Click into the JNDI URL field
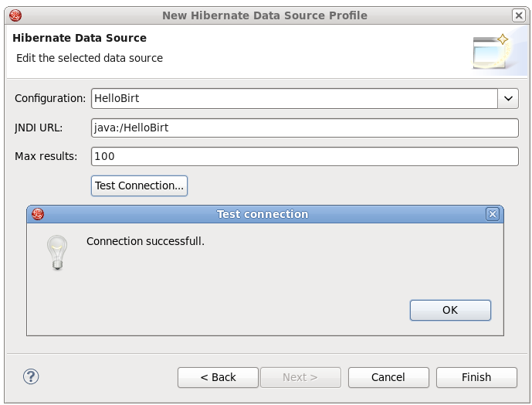 pyautogui.click(x=304, y=128)
